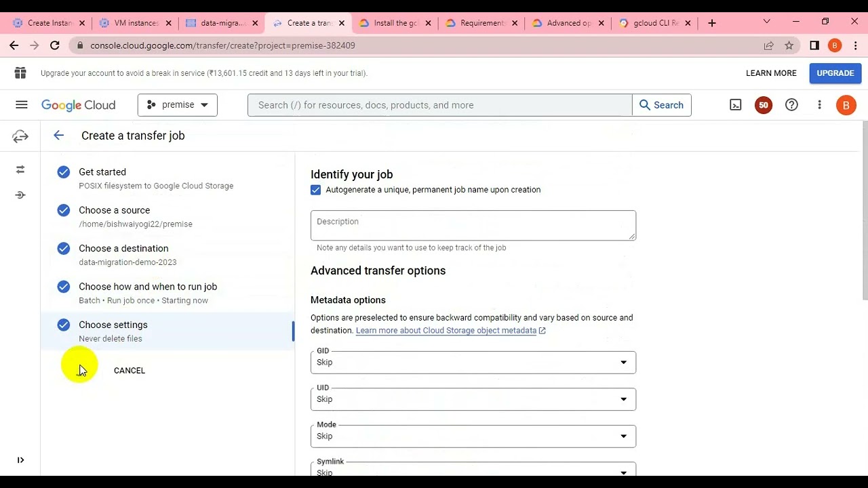Uncheck Autogenerate a unique job name
The image size is (868, 488).
click(x=316, y=190)
